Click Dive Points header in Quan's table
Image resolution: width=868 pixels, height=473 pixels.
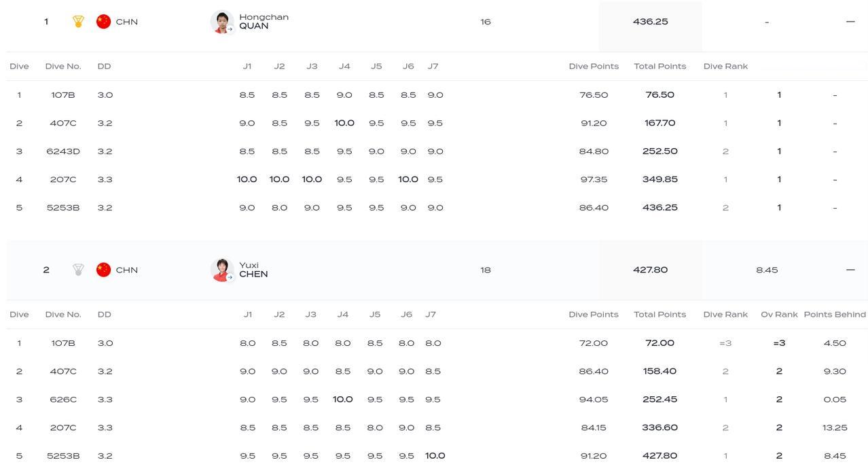tap(594, 67)
